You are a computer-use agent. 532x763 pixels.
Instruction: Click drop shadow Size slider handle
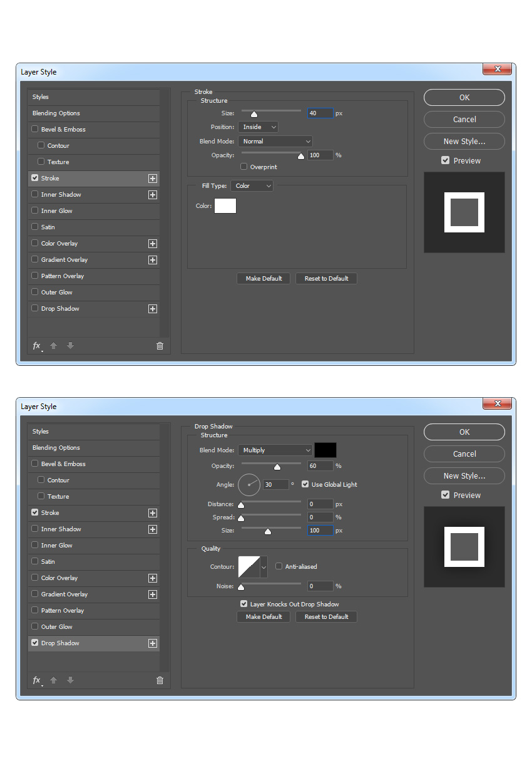click(x=268, y=531)
